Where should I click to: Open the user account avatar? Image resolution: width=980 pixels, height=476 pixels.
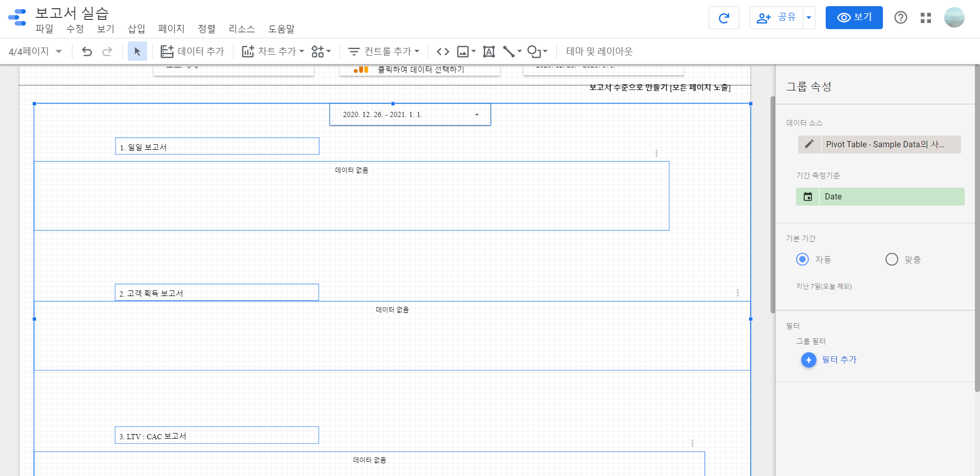pos(954,17)
